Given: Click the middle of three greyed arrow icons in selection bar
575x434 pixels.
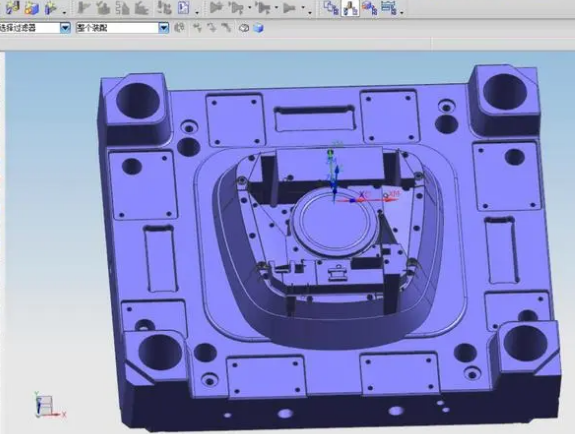Looking at the screenshot, I should click(212, 28).
